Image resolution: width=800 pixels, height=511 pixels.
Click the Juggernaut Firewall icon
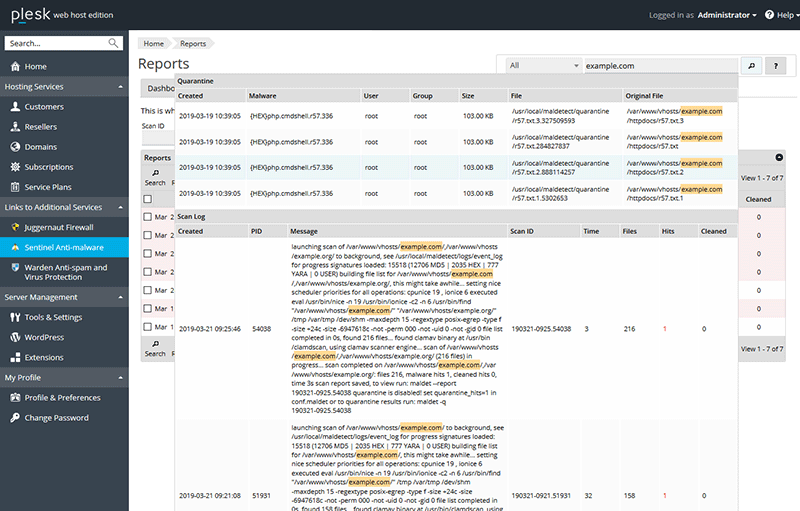pyautogui.click(x=15, y=227)
